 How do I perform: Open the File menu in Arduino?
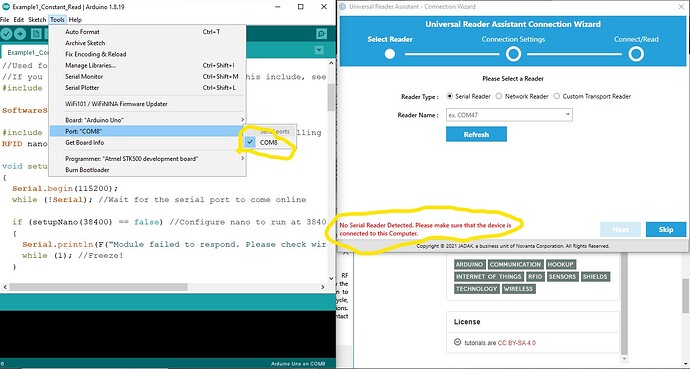pyautogui.click(x=4, y=19)
